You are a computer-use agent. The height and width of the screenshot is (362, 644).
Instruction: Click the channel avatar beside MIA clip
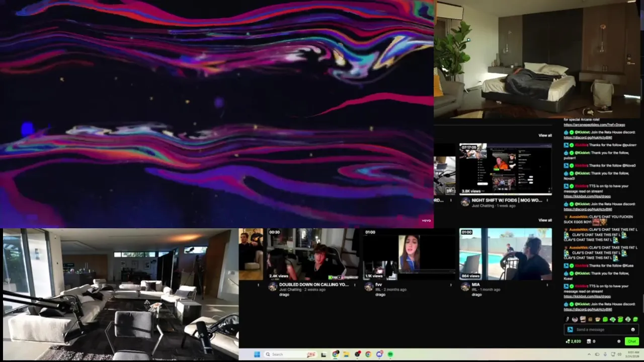pyautogui.click(x=465, y=287)
